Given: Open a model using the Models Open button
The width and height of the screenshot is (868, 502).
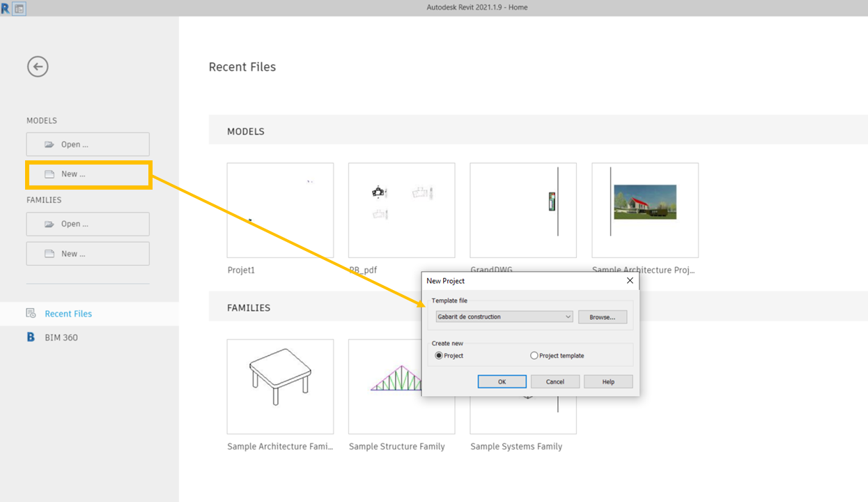Looking at the screenshot, I should point(88,144).
